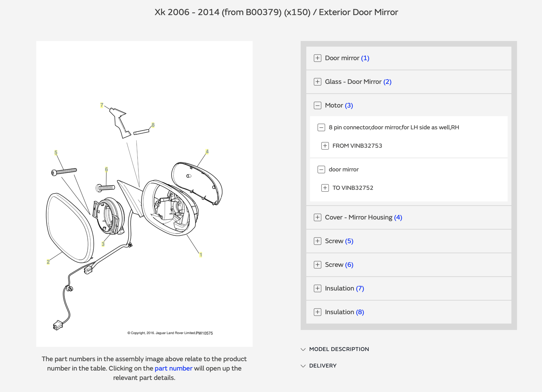This screenshot has width=542, height=392.
Task: Expand Glass - Door Mirror plus icon
Action: point(317,82)
